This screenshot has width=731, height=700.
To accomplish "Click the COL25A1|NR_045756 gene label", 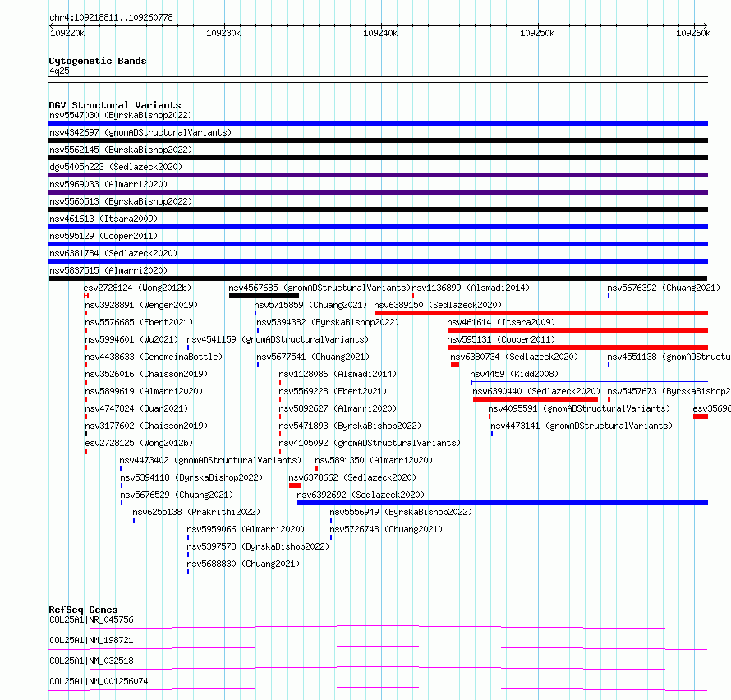I will (x=91, y=619).
